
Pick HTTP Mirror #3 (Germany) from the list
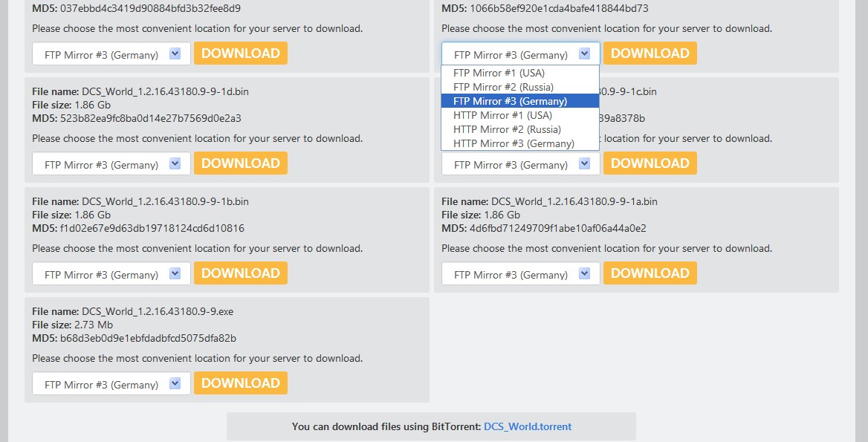point(519,143)
